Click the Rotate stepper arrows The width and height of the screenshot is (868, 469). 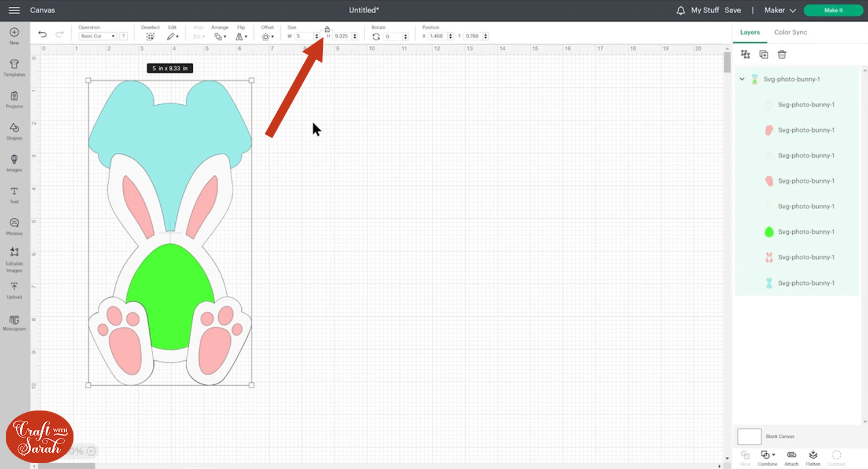[406, 36]
